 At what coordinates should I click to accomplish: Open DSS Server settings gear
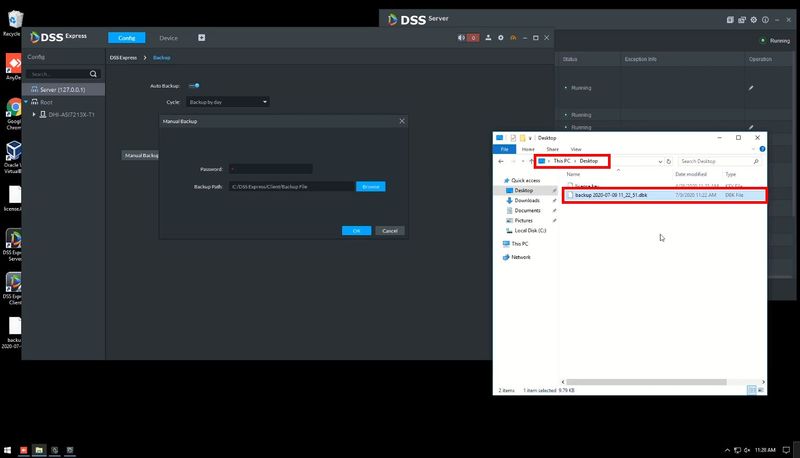[x=754, y=19]
